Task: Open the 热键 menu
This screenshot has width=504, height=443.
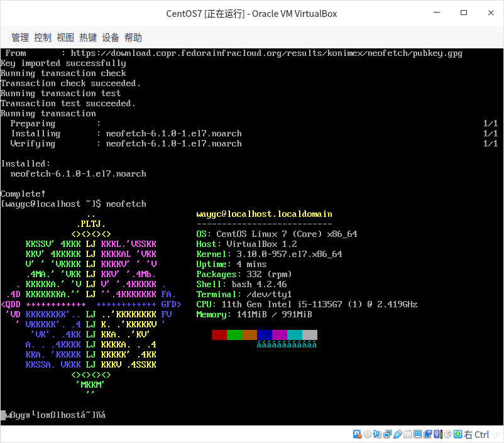Action: coord(88,38)
